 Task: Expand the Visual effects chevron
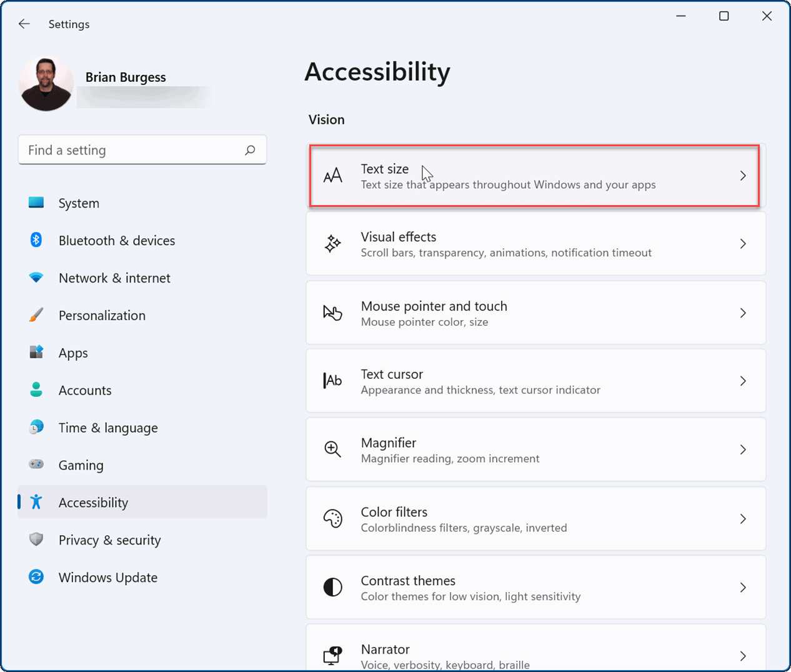743,244
